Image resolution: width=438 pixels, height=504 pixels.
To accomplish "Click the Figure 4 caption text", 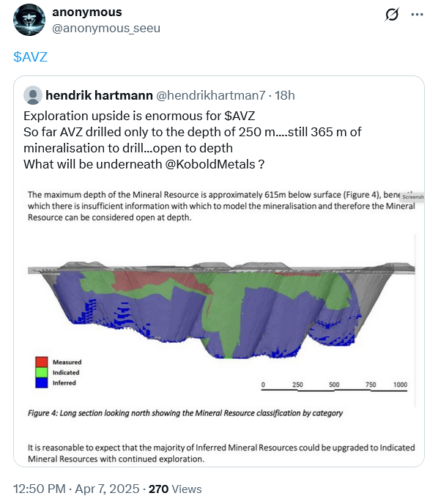I will click(x=185, y=413).
